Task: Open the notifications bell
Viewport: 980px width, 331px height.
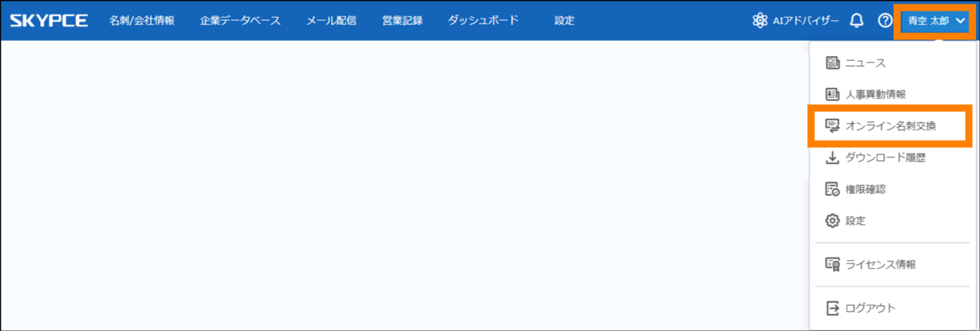Action: click(856, 21)
